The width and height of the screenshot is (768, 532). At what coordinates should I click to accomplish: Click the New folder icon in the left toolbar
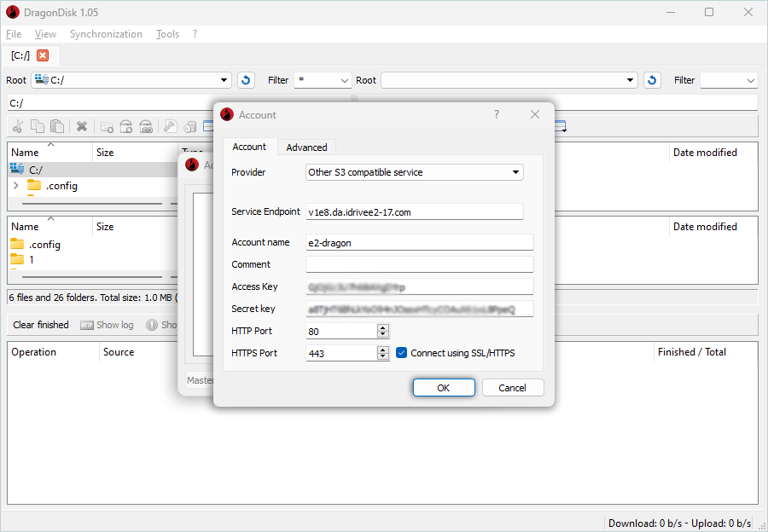(107, 127)
